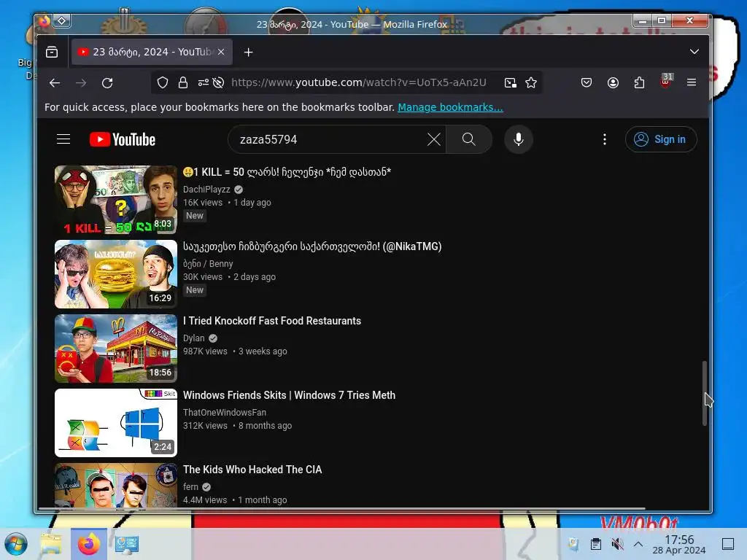Open the video mentioning @NikaTMG

coord(312,246)
